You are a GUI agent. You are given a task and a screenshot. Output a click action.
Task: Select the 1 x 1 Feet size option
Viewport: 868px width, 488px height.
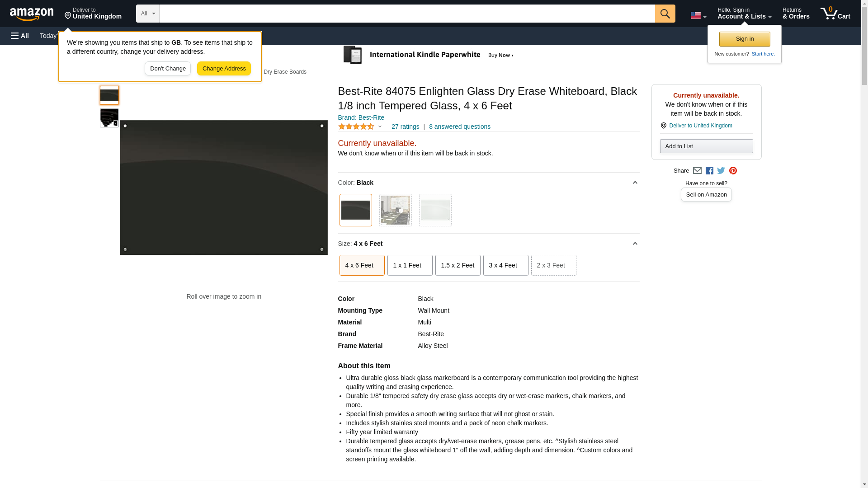click(410, 265)
